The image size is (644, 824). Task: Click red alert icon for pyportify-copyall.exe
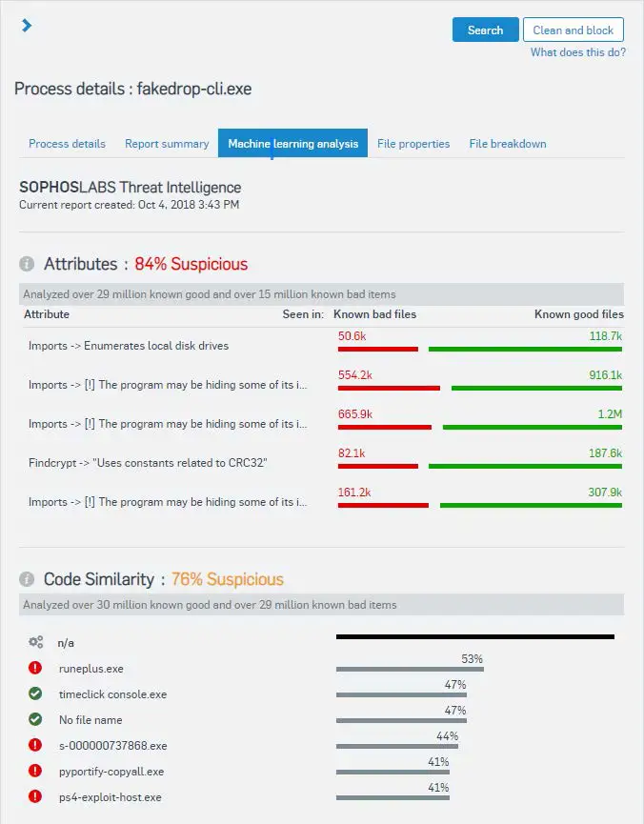point(36,772)
